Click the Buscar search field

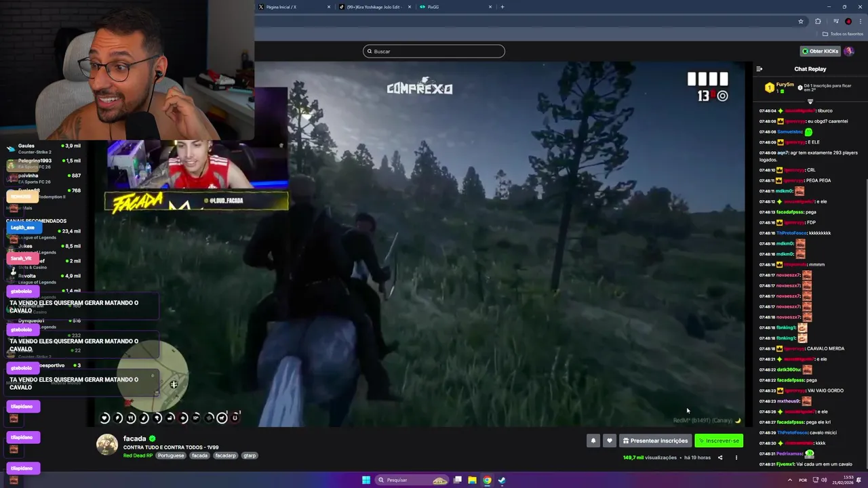pyautogui.click(x=434, y=51)
